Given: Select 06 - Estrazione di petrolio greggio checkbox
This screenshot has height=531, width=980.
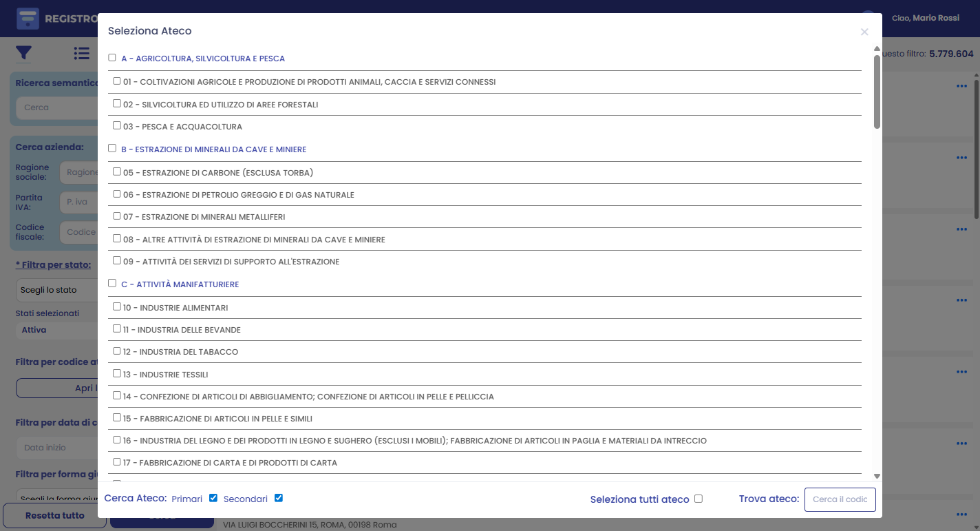Looking at the screenshot, I should 117,194.
